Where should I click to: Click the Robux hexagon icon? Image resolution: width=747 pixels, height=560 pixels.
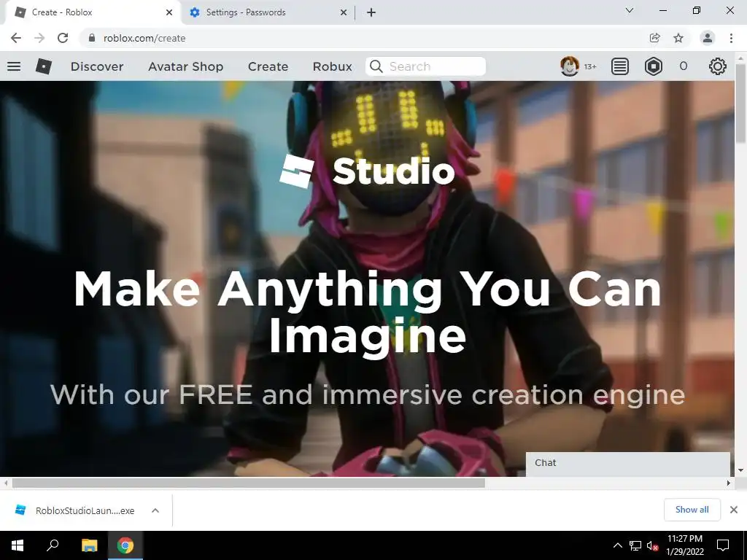point(653,66)
